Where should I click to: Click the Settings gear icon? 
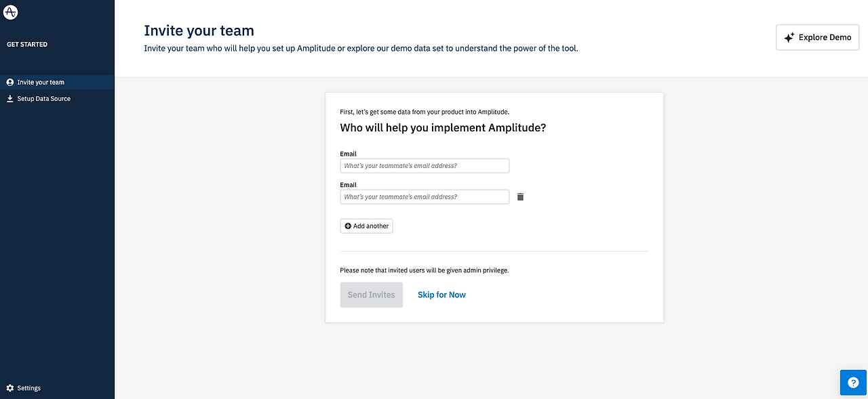[x=10, y=388]
